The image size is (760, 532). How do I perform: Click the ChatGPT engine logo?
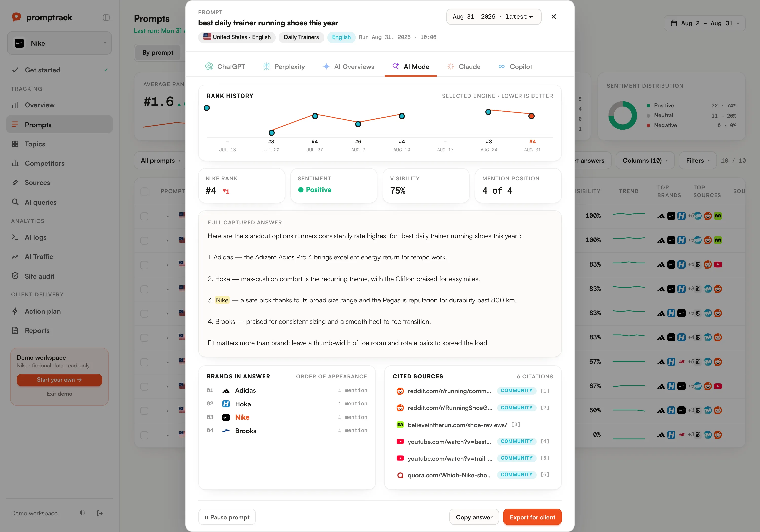[x=209, y=67]
